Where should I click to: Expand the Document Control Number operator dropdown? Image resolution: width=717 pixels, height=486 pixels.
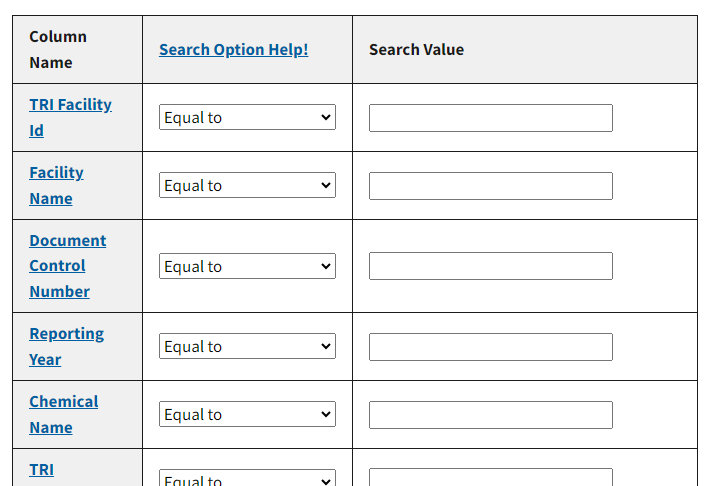247,267
